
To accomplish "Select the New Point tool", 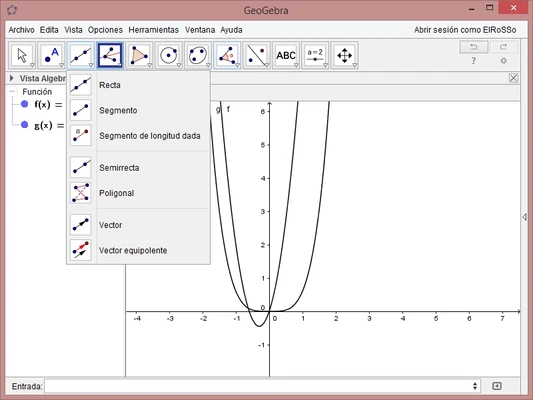I will point(51,55).
